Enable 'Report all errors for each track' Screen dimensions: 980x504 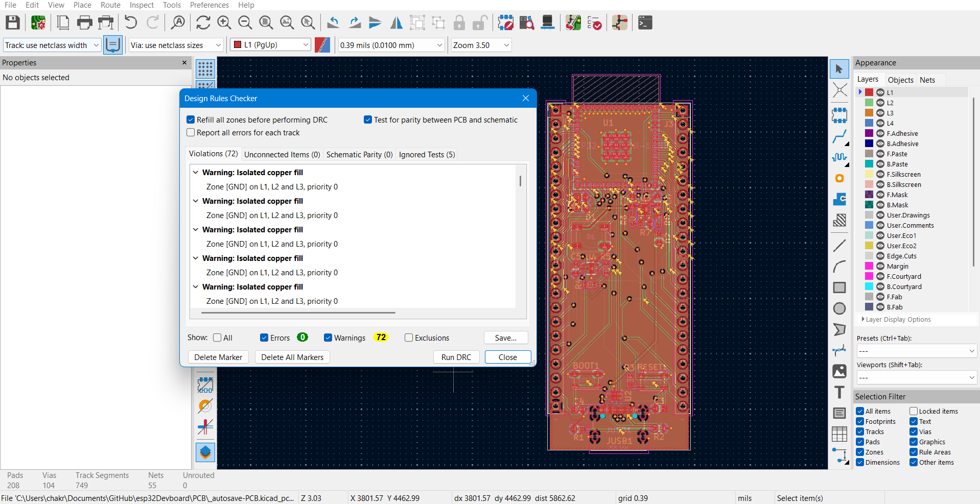(191, 133)
